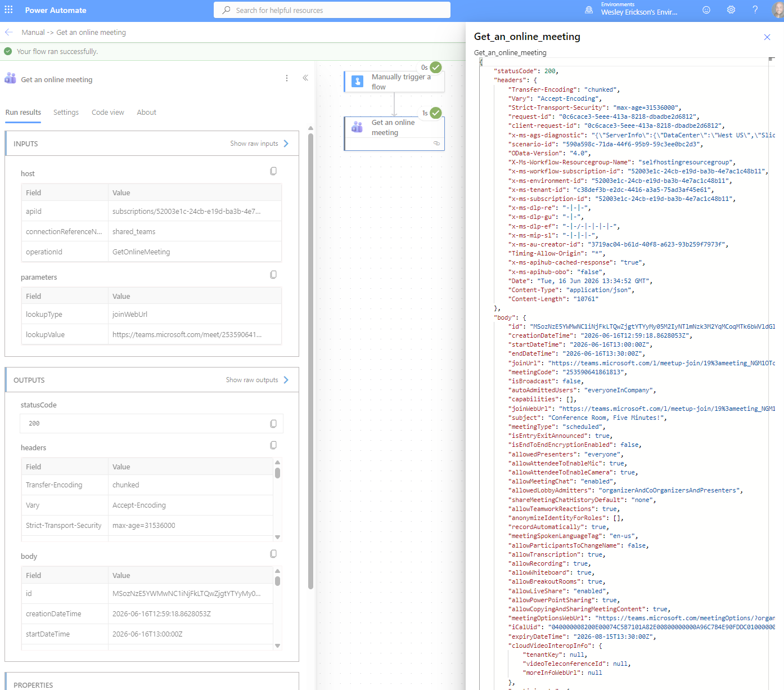Select the Manually trigger a flow card

(x=394, y=82)
